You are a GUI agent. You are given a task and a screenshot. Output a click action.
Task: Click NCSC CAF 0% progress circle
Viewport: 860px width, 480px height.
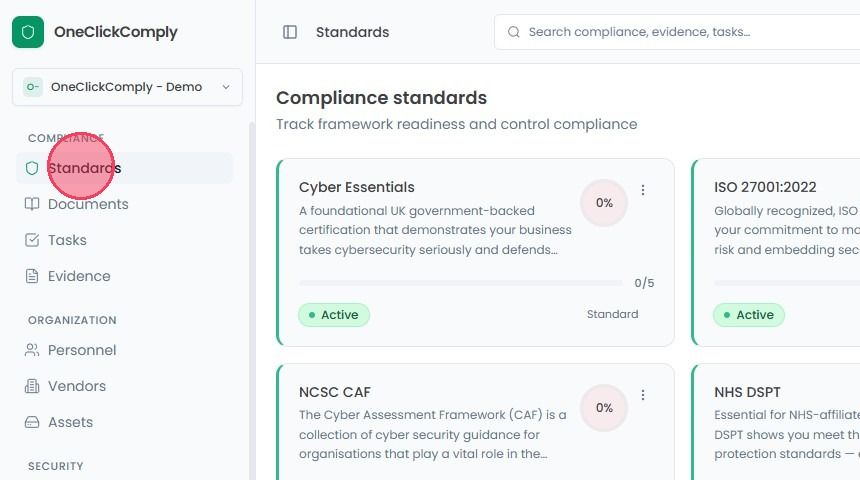(604, 408)
